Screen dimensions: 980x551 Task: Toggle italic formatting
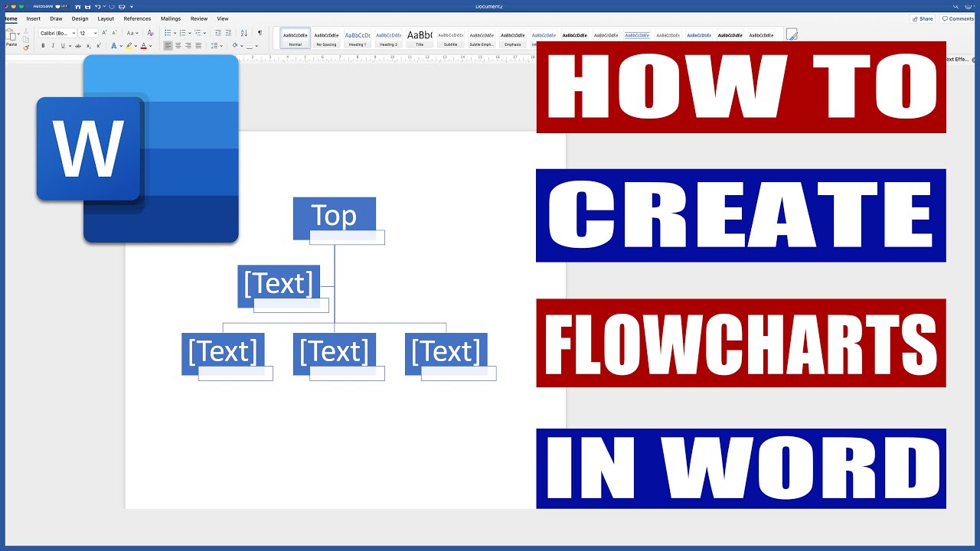pos(53,46)
